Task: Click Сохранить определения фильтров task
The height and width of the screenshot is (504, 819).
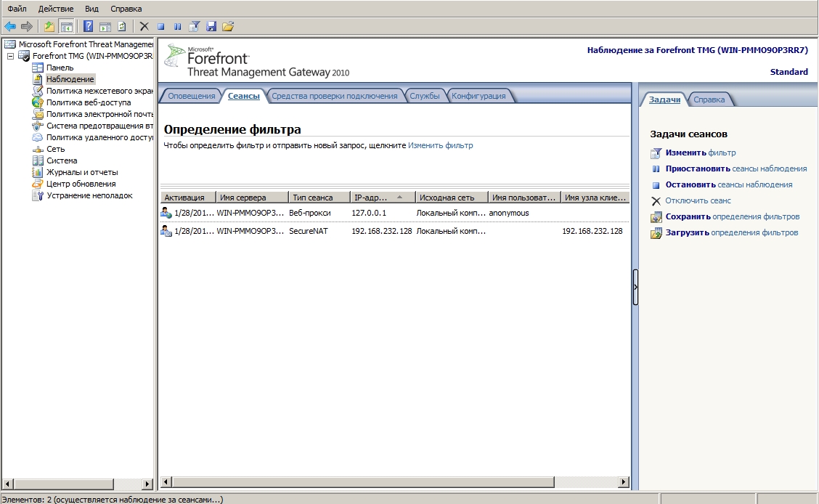Action: (733, 216)
